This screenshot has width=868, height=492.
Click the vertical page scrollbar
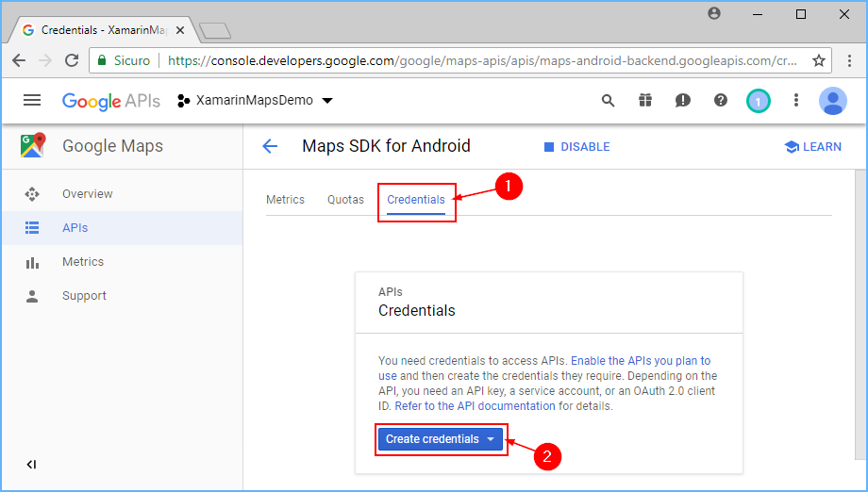(860, 315)
